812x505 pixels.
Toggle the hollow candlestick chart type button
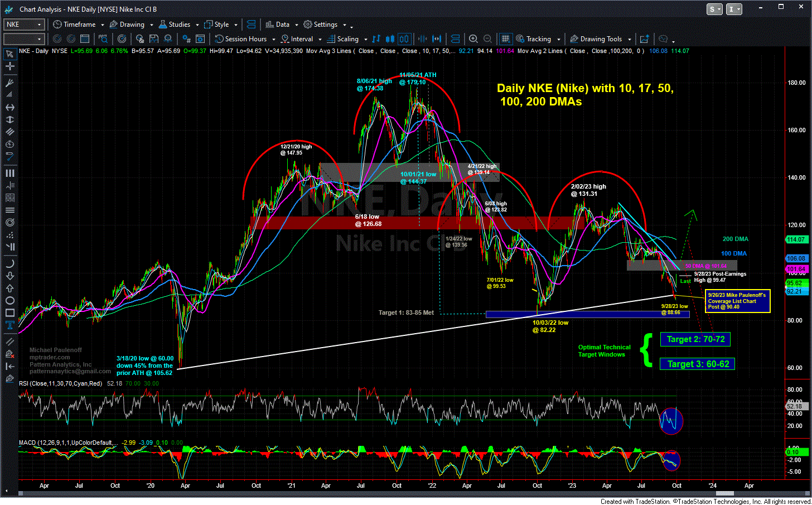(404, 39)
